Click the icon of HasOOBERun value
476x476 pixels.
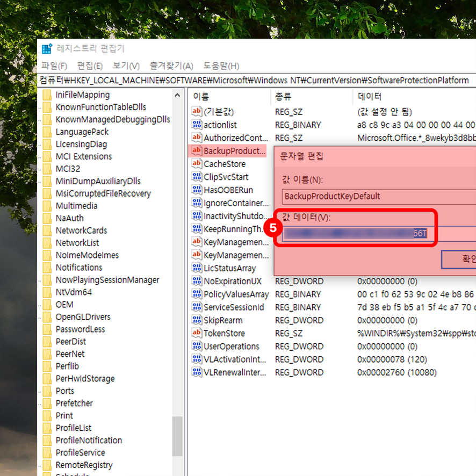pos(197,190)
